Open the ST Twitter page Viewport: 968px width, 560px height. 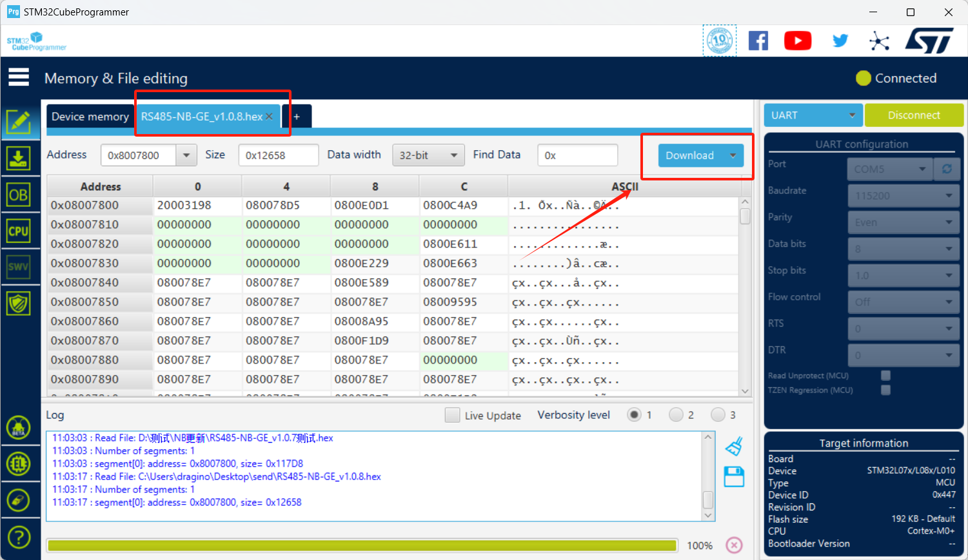pos(840,41)
